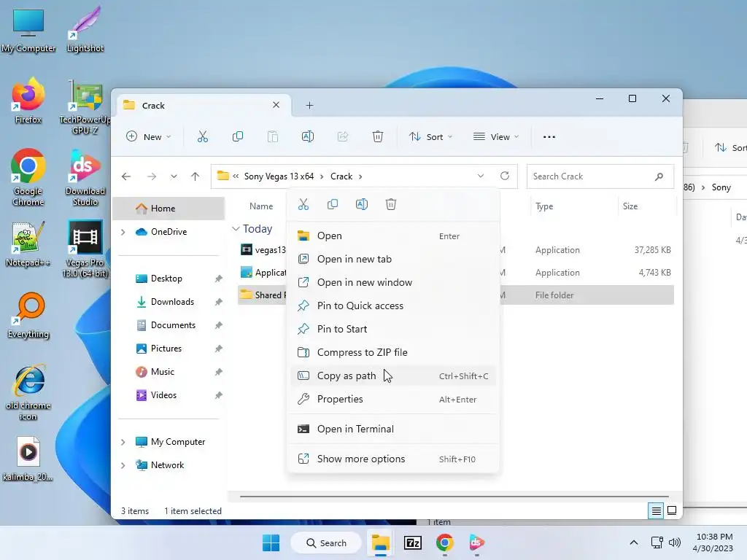Open Properties from context menu
This screenshot has width=747, height=560.
click(393, 399)
